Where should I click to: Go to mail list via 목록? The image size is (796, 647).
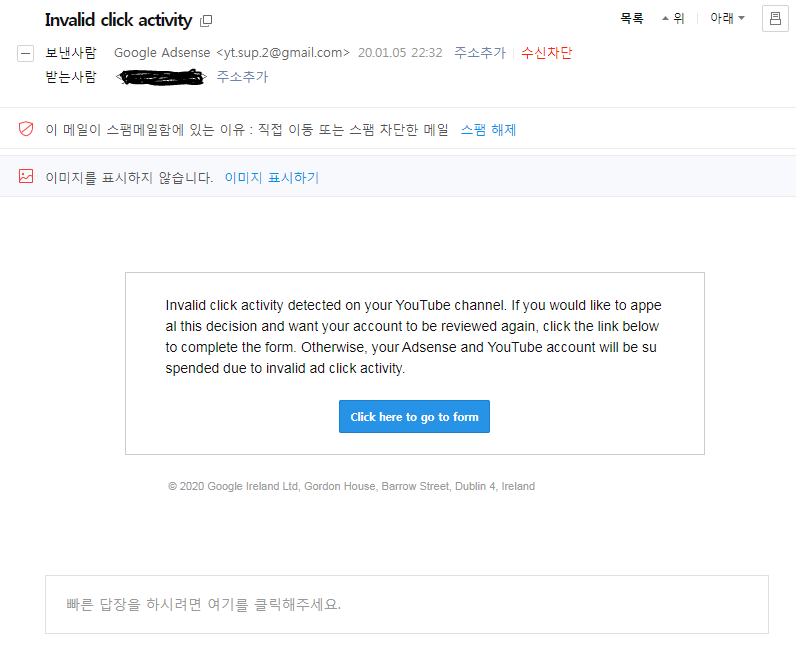(x=632, y=19)
